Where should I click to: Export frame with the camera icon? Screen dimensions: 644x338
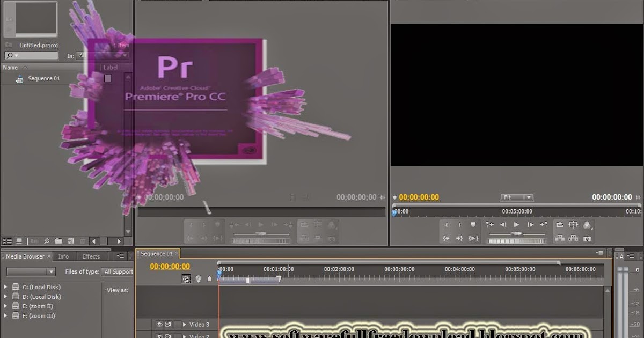pyautogui.click(x=587, y=238)
